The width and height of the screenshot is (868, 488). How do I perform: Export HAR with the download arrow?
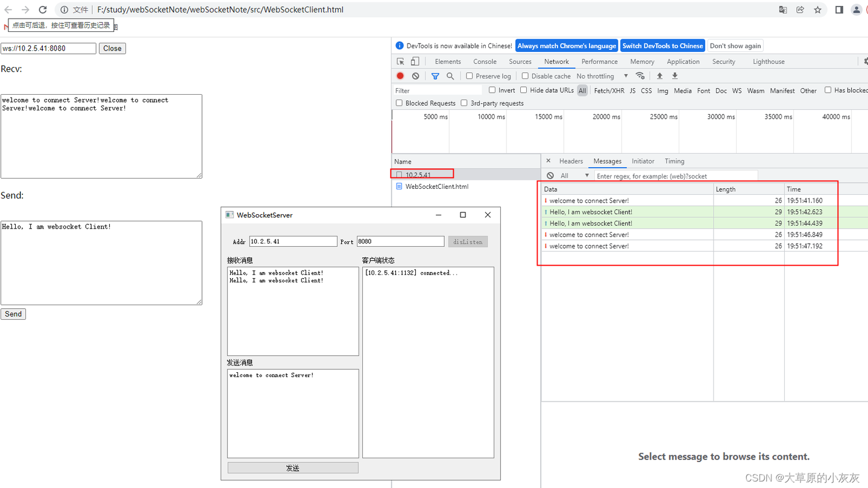675,76
